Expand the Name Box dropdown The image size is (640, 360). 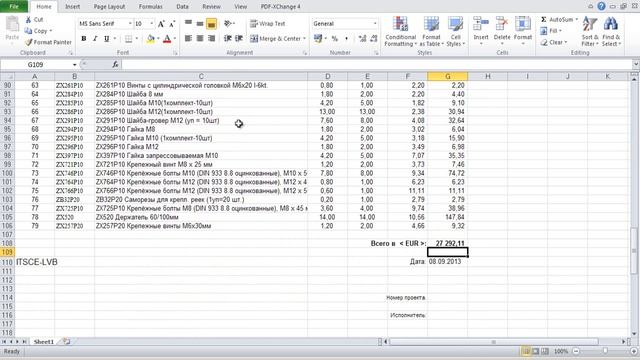tap(75, 64)
